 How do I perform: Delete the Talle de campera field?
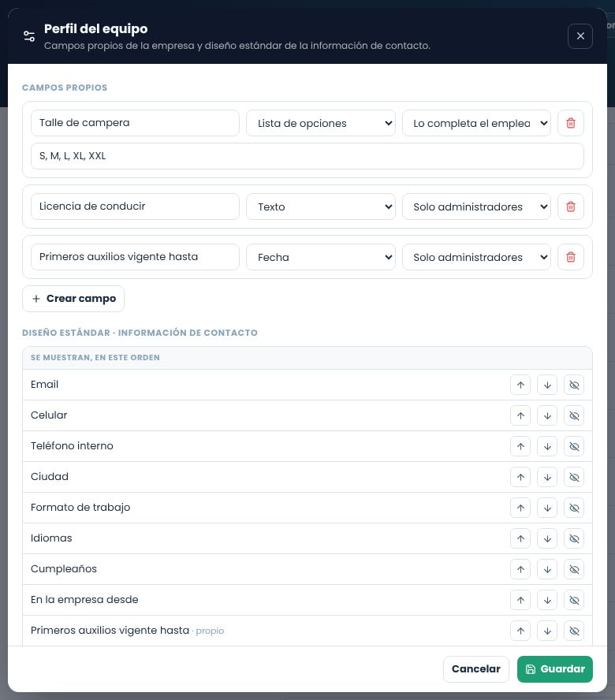tap(570, 123)
